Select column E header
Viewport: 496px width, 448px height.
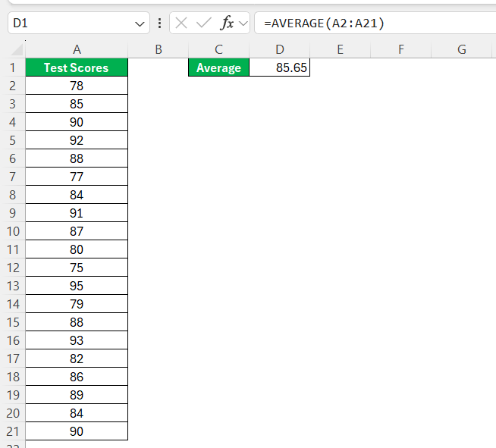pos(341,49)
